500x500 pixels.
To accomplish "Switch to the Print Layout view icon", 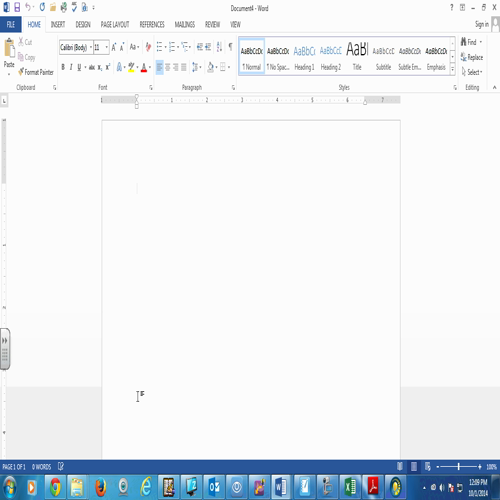I will [x=414, y=467].
